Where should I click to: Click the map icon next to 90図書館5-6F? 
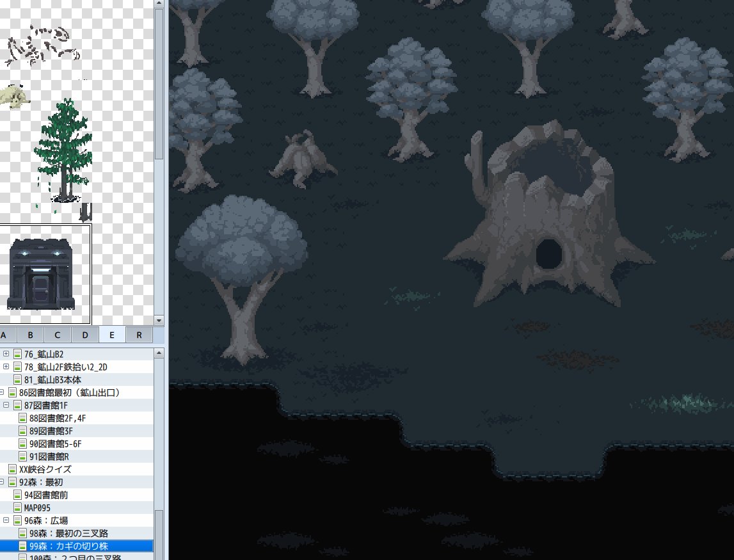click(22, 444)
